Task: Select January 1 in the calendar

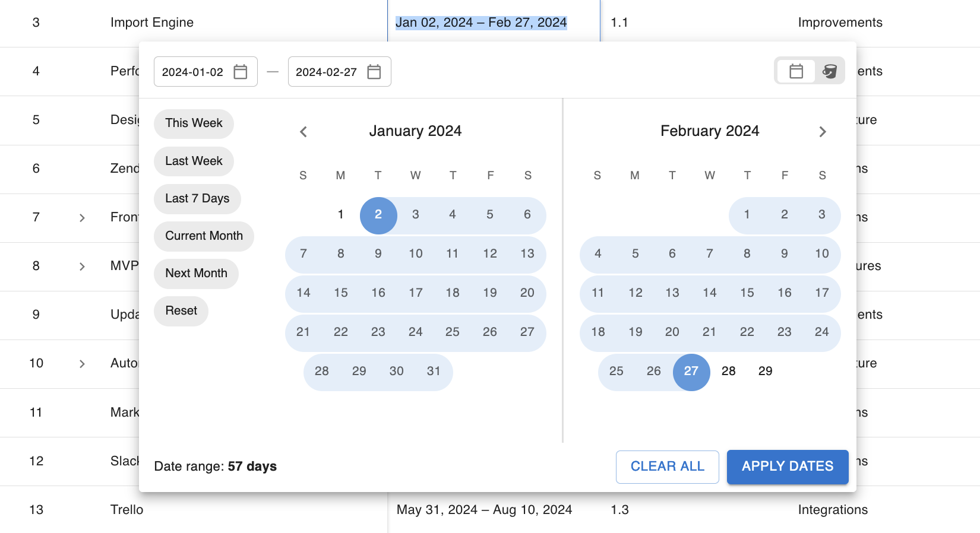Action: point(341,215)
